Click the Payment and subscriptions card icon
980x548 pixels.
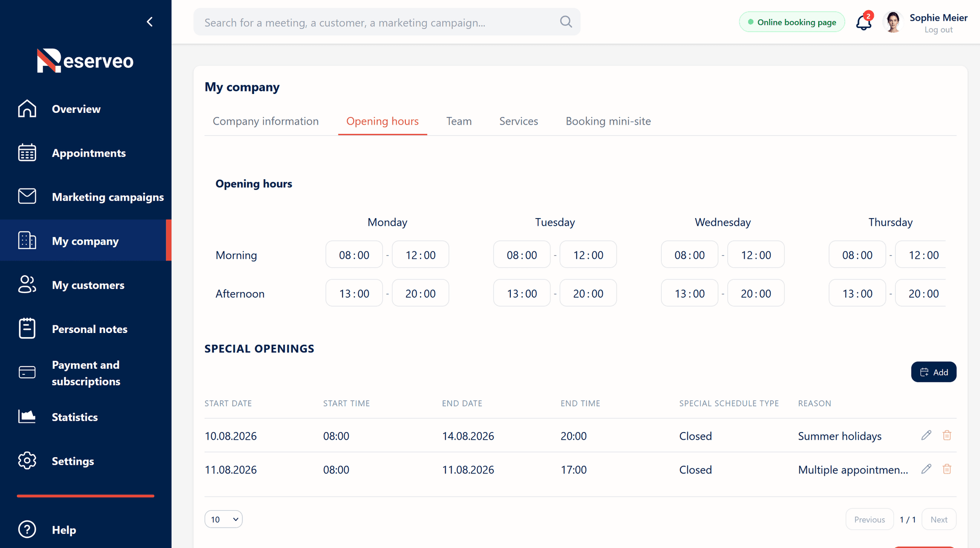(27, 372)
